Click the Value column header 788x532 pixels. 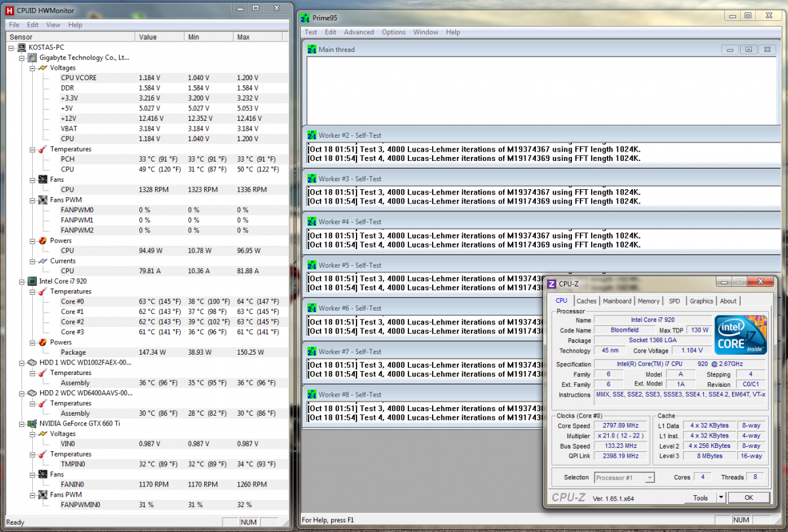coord(159,37)
